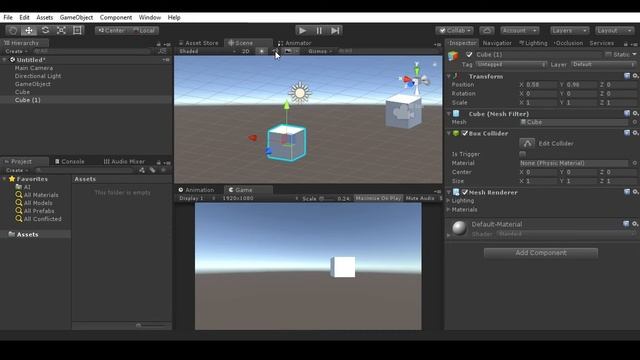640x360 pixels.
Task: Open the Project panel Create button
Action: [x=17, y=171]
